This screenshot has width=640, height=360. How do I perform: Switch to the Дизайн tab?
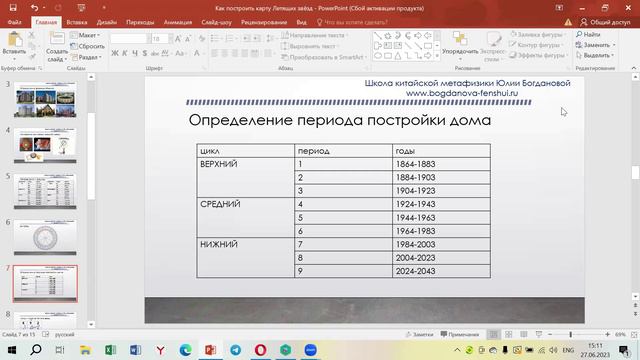[107, 22]
